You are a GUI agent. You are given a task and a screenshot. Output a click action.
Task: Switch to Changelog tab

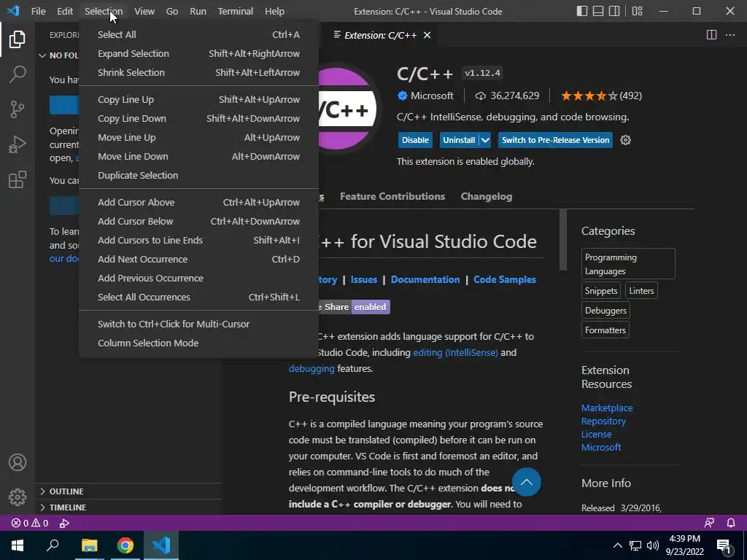point(487,196)
